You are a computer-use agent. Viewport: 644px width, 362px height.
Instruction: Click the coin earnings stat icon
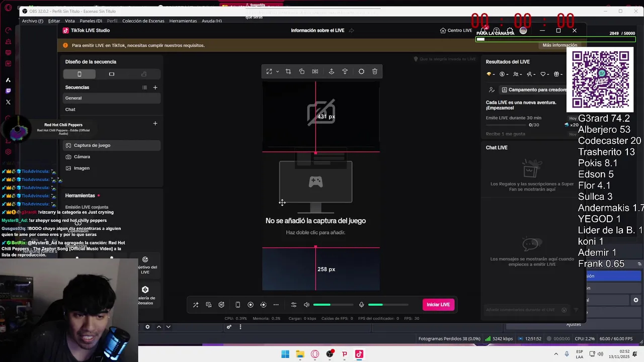(x=502, y=74)
